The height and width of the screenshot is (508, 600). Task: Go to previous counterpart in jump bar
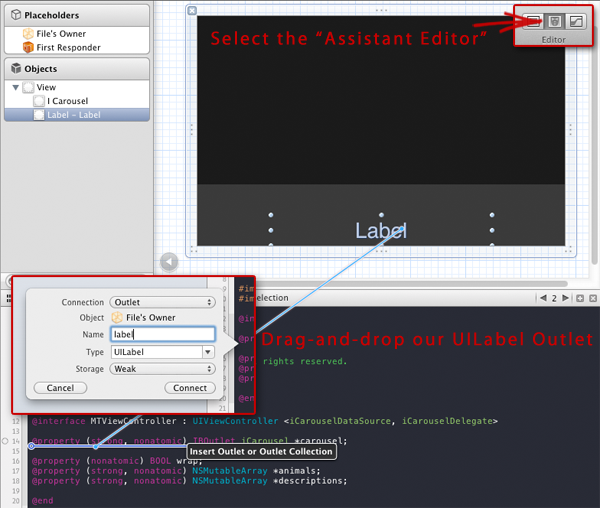[543, 299]
